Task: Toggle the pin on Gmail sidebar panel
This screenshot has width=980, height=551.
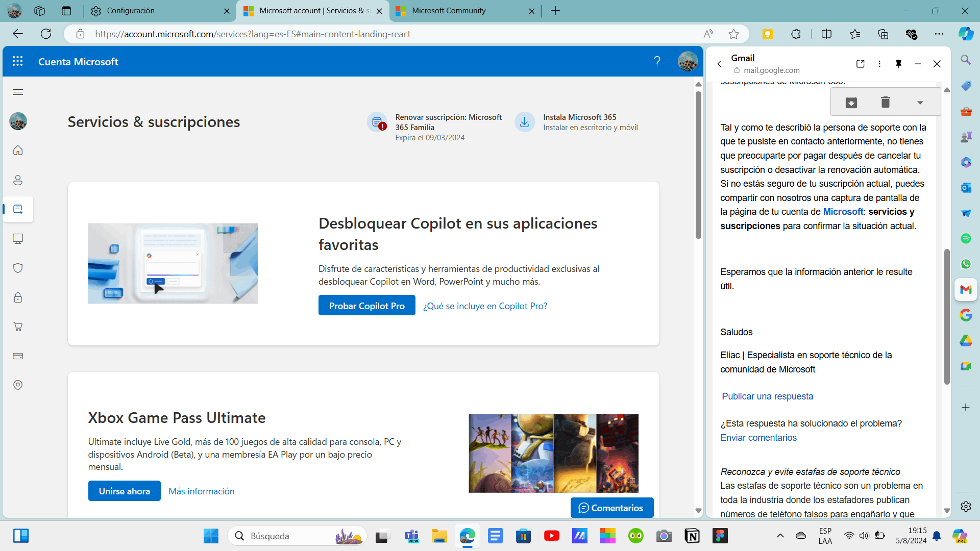Action: tap(898, 64)
